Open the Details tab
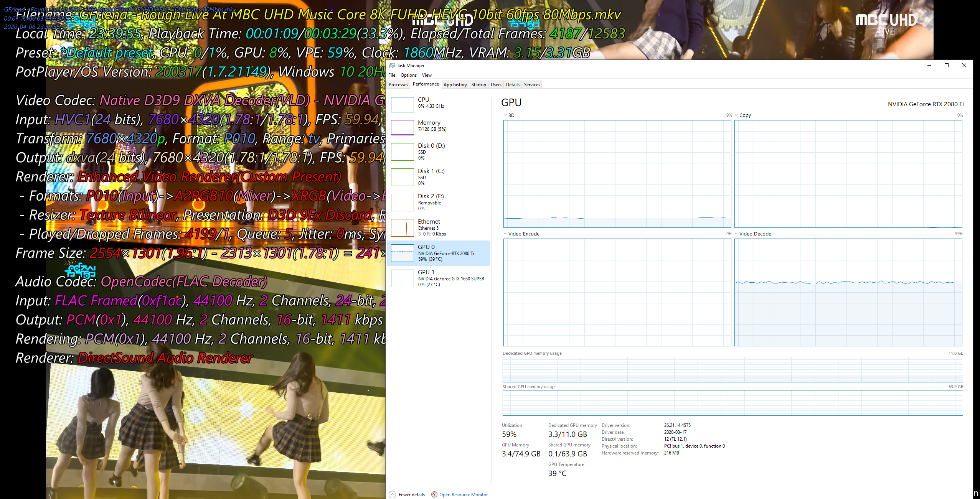This screenshot has width=980, height=499. (x=513, y=85)
